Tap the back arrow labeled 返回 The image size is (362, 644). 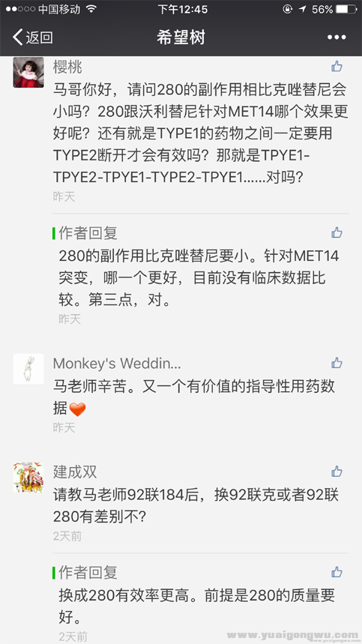(33, 37)
